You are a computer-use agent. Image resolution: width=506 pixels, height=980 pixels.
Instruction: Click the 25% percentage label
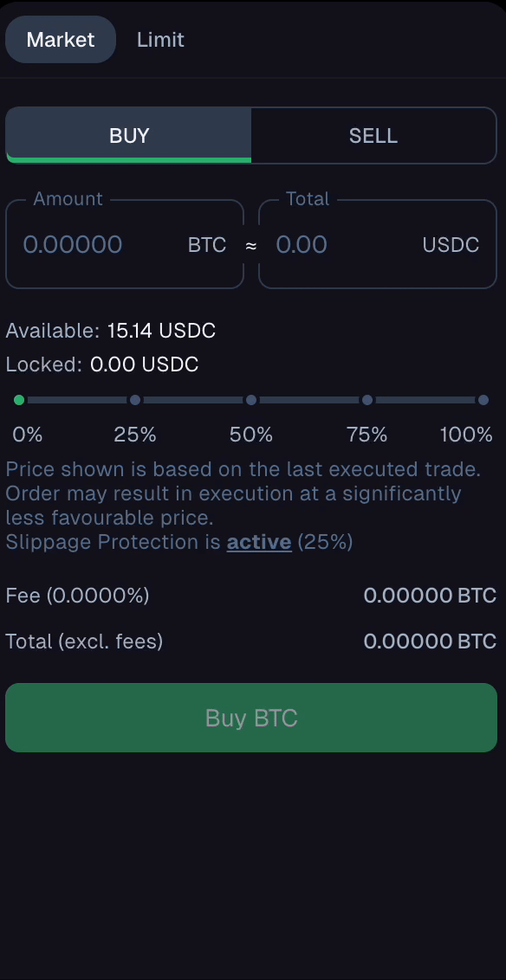click(x=135, y=435)
